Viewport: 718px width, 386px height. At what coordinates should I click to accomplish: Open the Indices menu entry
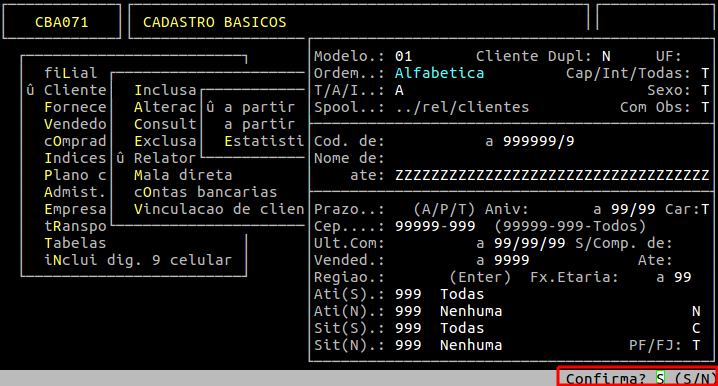pyautogui.click(x=75, y=158)
